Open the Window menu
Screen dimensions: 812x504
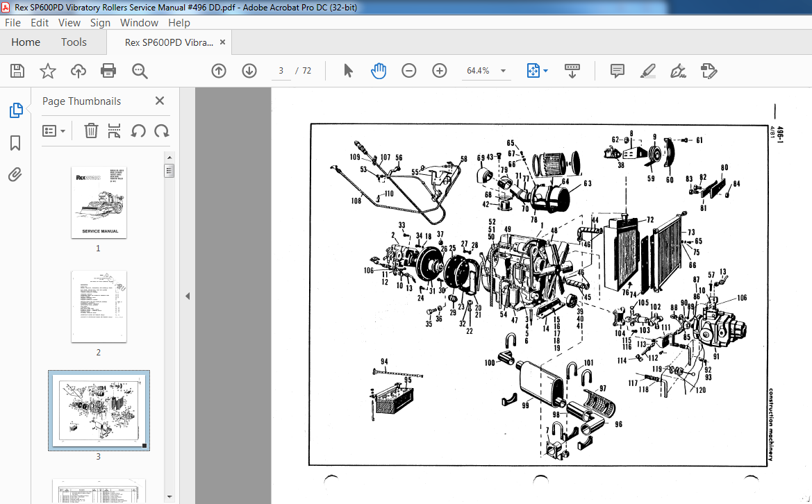pos(139,23)
